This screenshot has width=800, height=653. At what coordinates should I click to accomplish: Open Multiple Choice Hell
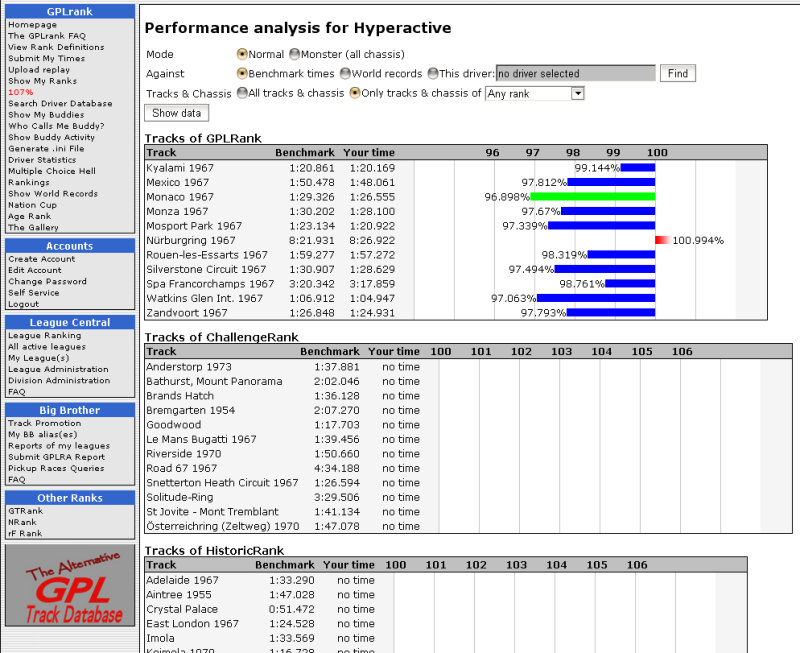click(x=52, y=171)
